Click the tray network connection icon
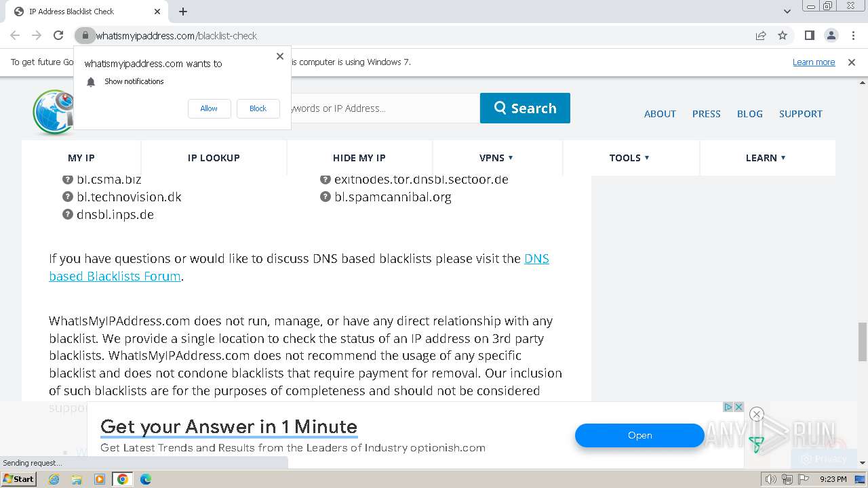The image size is (868, 488). [787, 479]
